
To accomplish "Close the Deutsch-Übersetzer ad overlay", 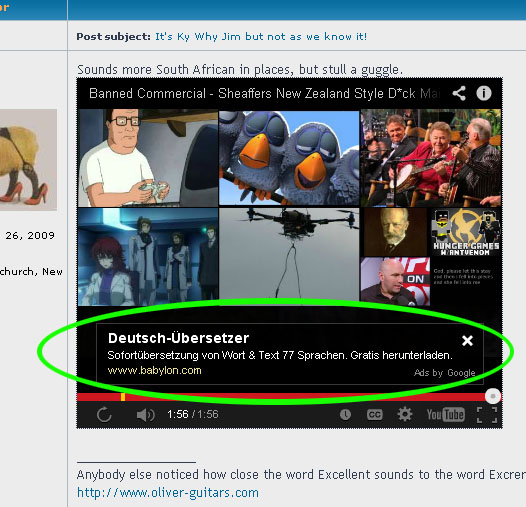I will [x=467, y=341].
